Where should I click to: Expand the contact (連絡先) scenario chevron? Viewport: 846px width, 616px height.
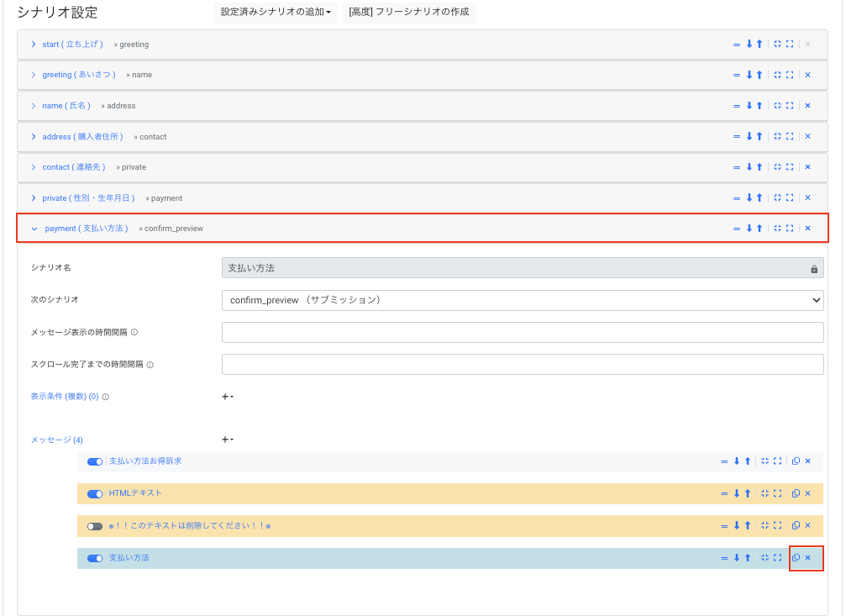coord(34,167)
